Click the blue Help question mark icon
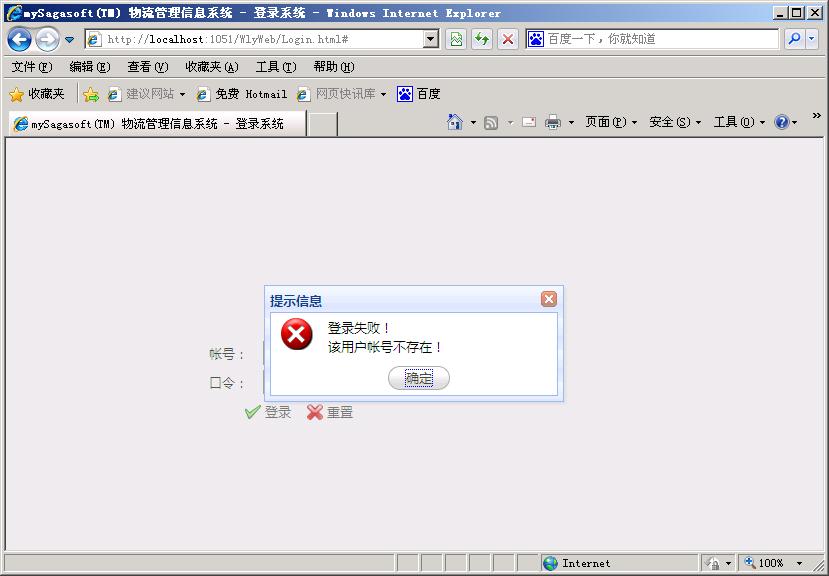 tap(781, 122)
